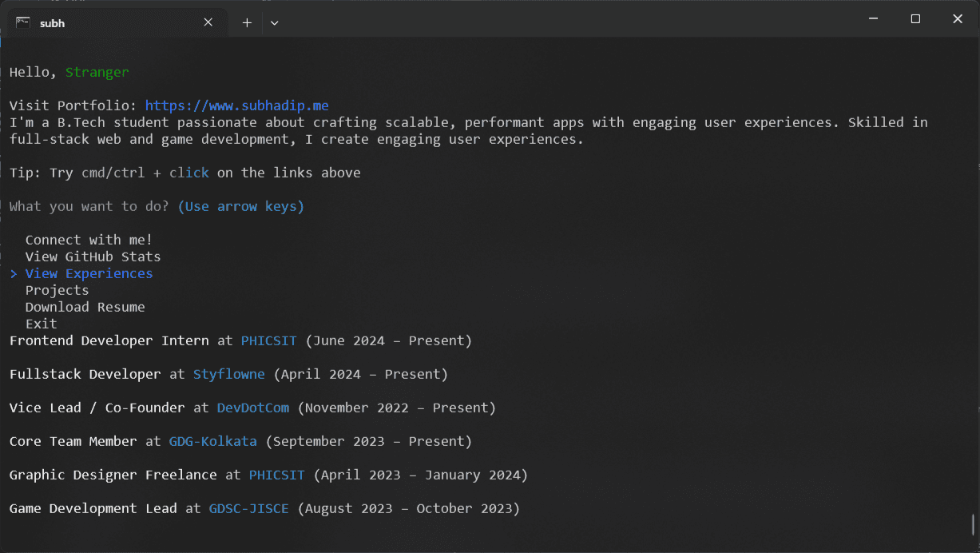
Task: Open a new terminal tab with the plus icon
Action: click(246, 22)
